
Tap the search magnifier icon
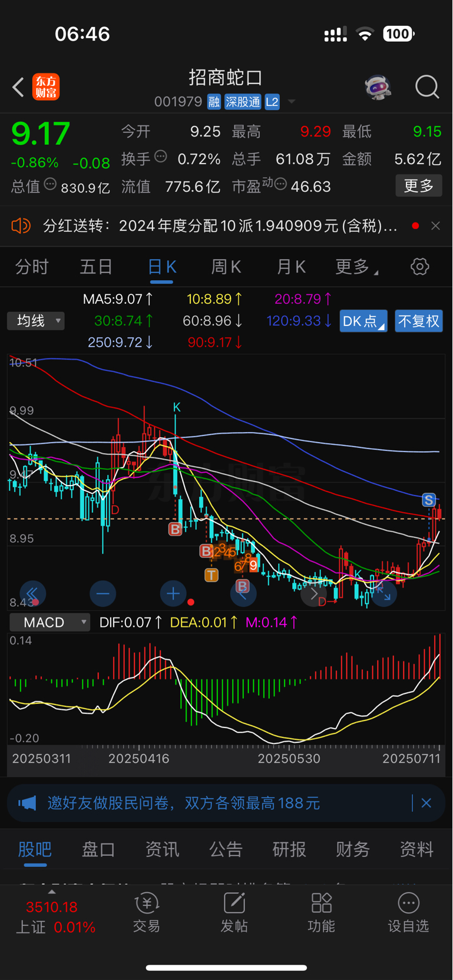tap(427, 87)
